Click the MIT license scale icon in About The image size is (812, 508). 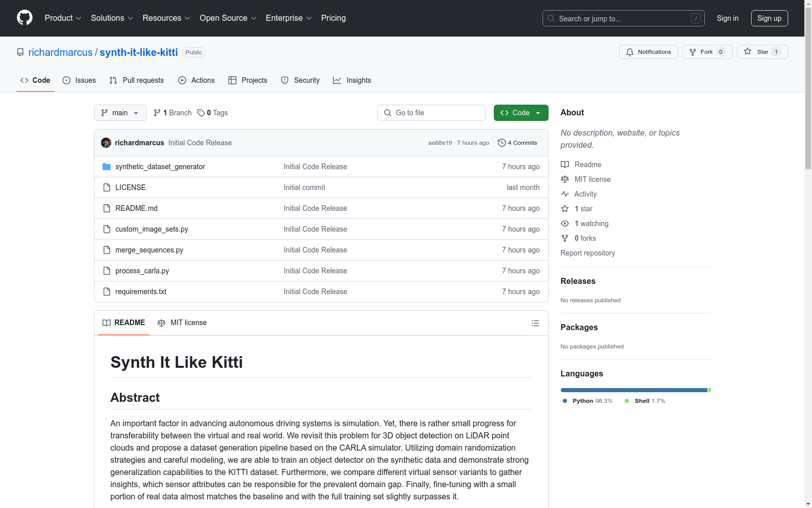coord(565,179)
